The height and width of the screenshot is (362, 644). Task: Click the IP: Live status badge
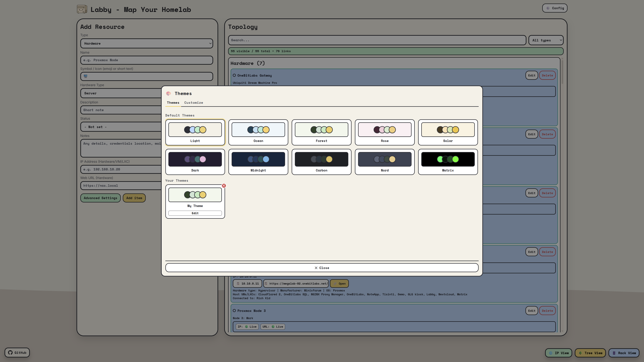[247, 326]
